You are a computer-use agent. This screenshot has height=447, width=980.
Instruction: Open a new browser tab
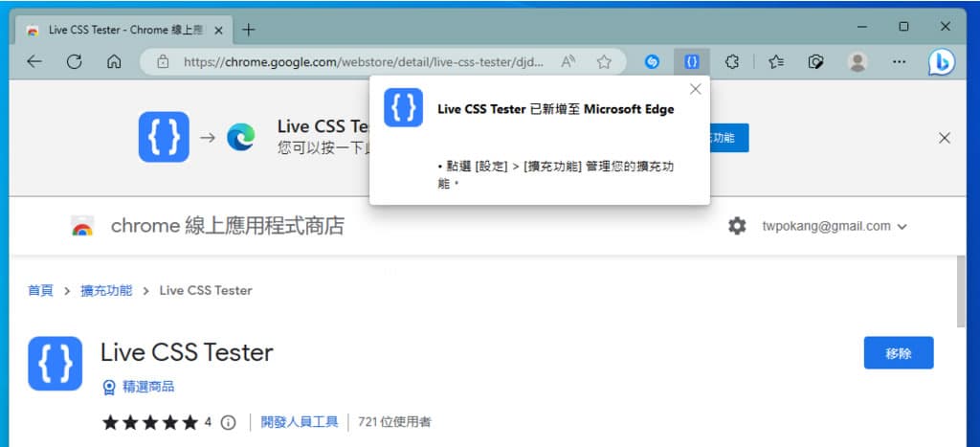(x=248, y=30)
